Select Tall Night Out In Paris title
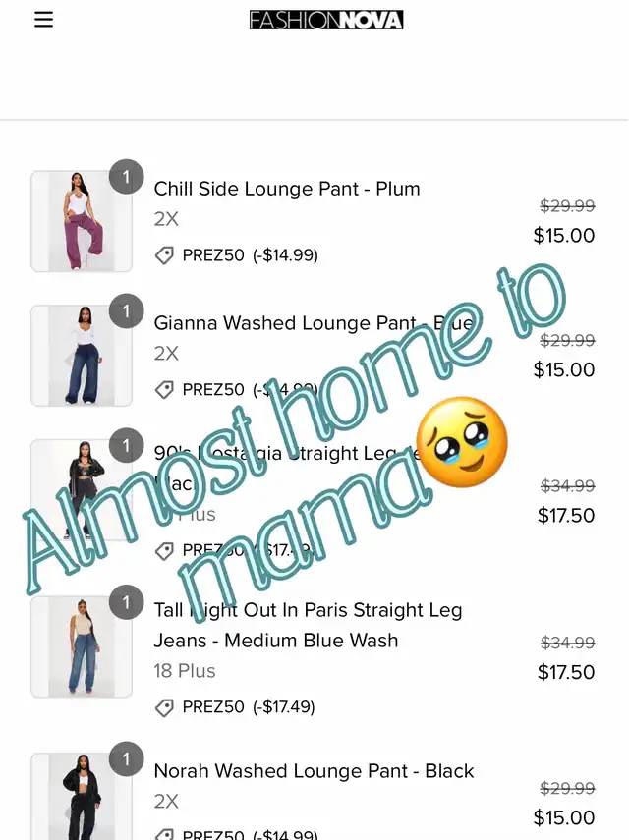 [308, 625]
